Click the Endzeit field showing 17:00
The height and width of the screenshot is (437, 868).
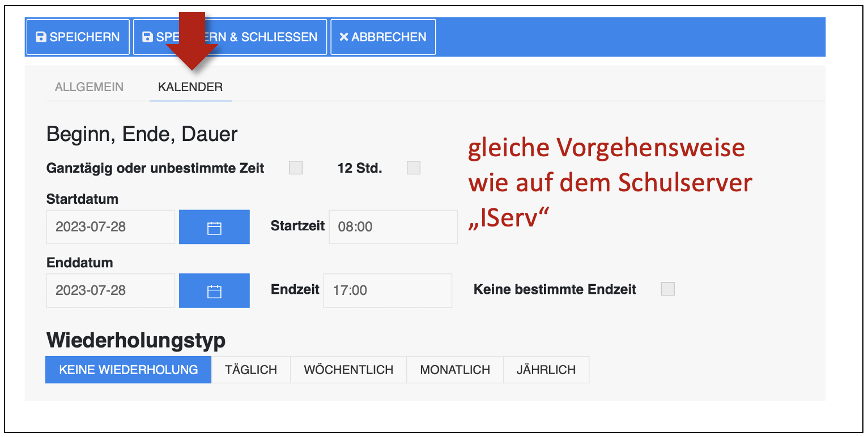click(x=388, y=290)
